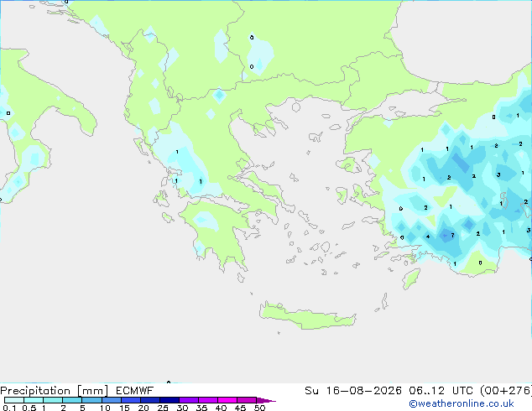Click the 0.1 mm lightest legend swatch
Image resolution: width=532 pixels, height=411 pixels.
14,400
